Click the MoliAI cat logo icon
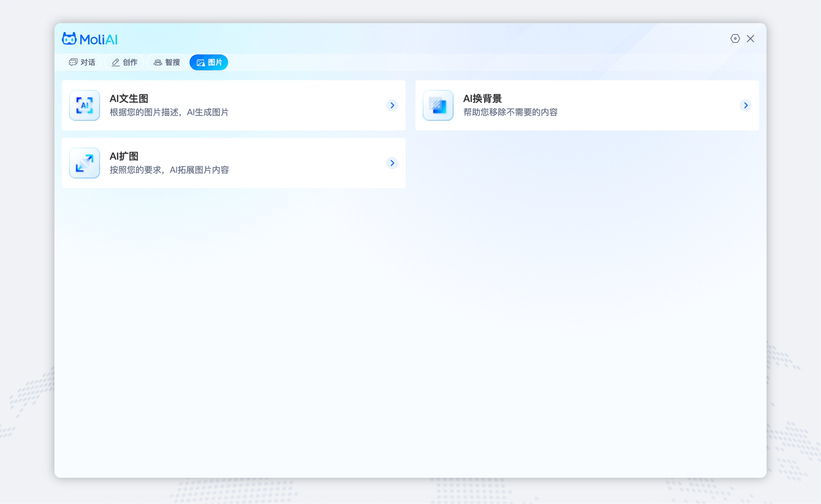The width and height of the screenshot is (821, 504). tap(69, 38)
